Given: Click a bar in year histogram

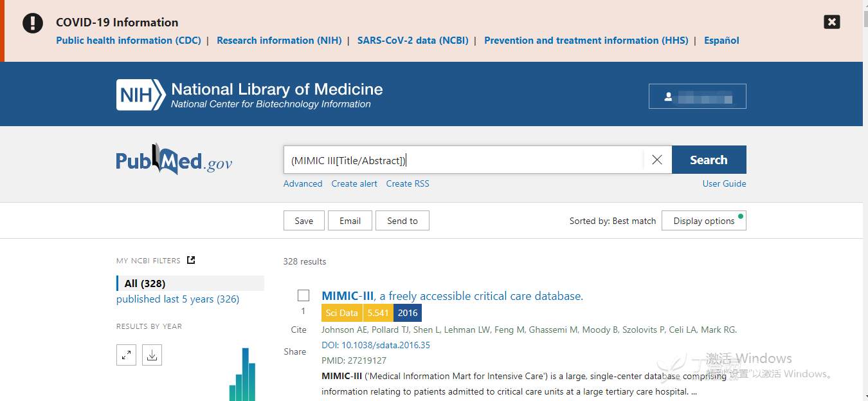Looking at the screenshot, I should (245, 377).
